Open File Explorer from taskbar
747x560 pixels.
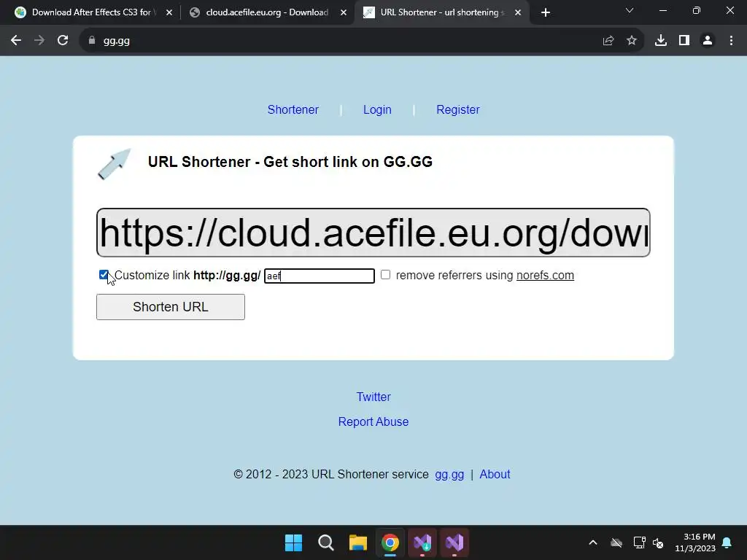click(x=357, y=542)
